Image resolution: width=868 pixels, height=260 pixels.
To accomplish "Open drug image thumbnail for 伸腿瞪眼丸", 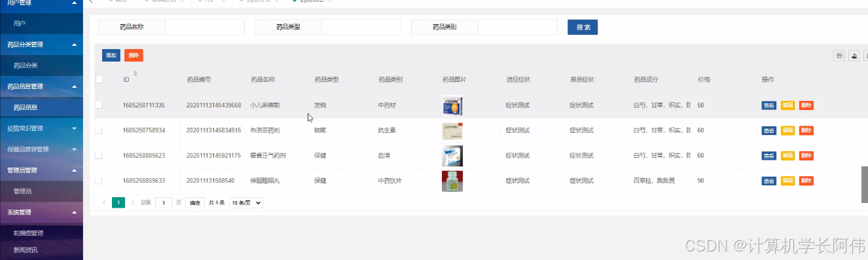I will (x=452, y=181).
